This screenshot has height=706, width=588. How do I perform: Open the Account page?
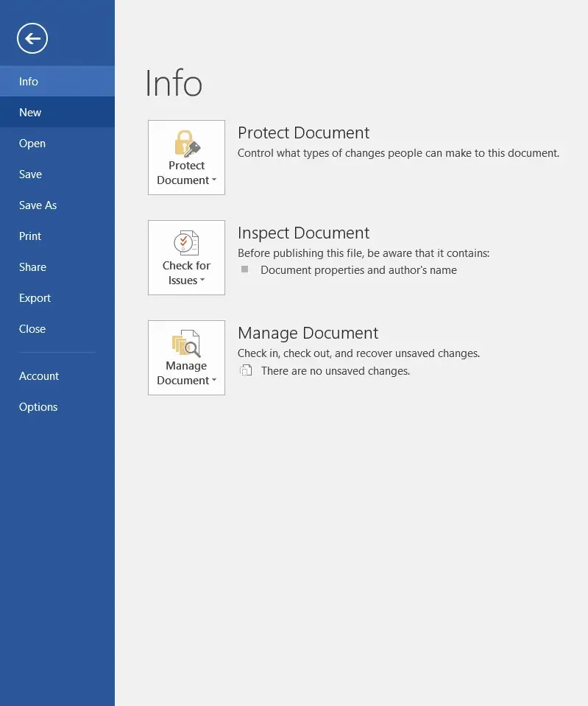pos(57,376)
